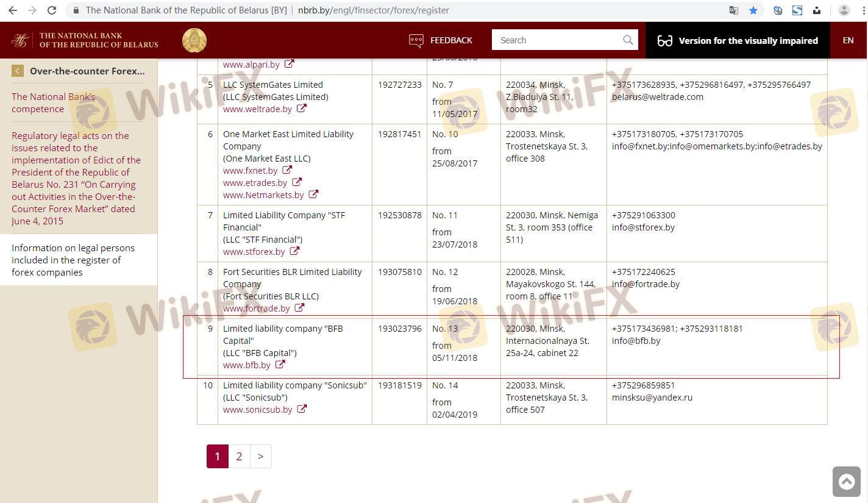Open the EN language selector
The height and width of the screenshot is (503, 868).
[848, 40]
